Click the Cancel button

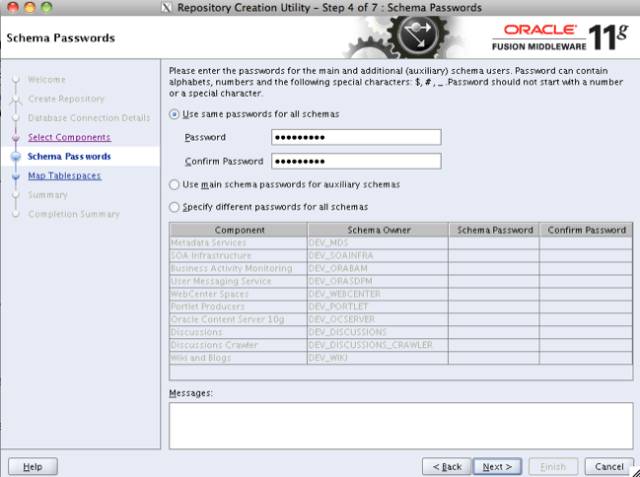click(x=609, y=466)
